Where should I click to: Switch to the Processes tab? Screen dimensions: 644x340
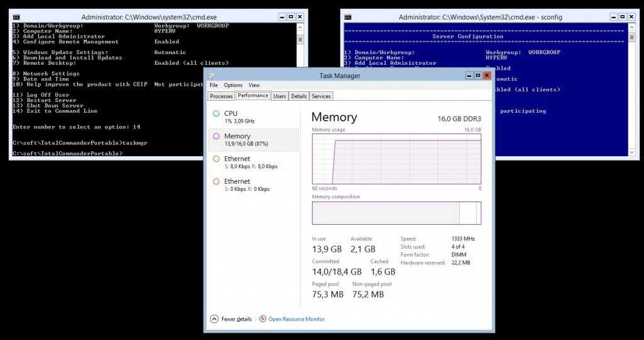pyautogui.click(x=221, y=96)
